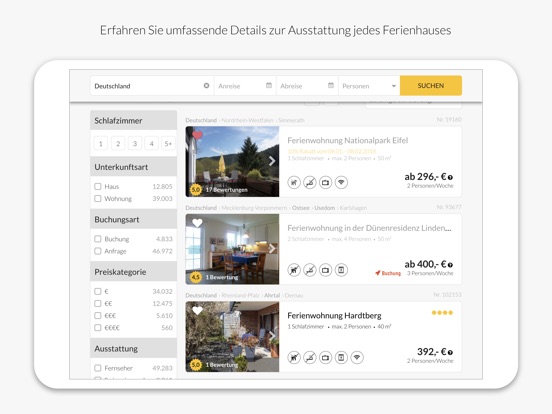
Task: Open the Anreise calendar icon
Action: click(x=269, y=85)
